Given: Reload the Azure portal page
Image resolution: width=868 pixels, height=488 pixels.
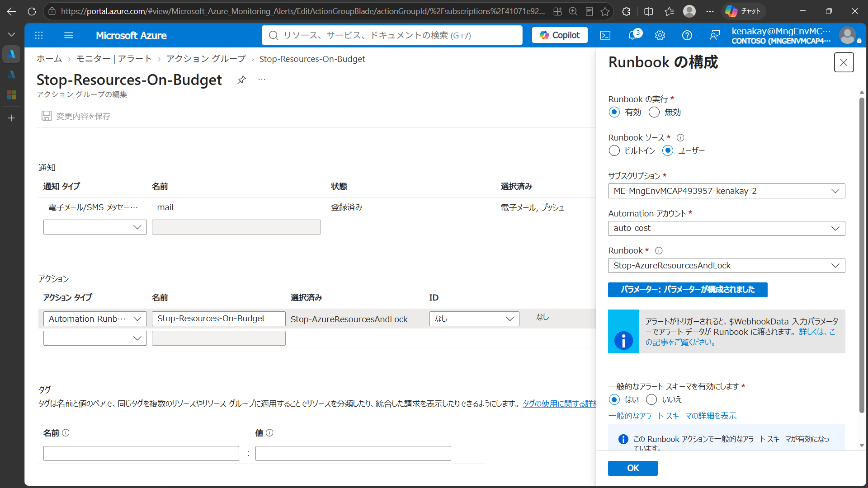Looking at the screenshot, I should point(32,11).
